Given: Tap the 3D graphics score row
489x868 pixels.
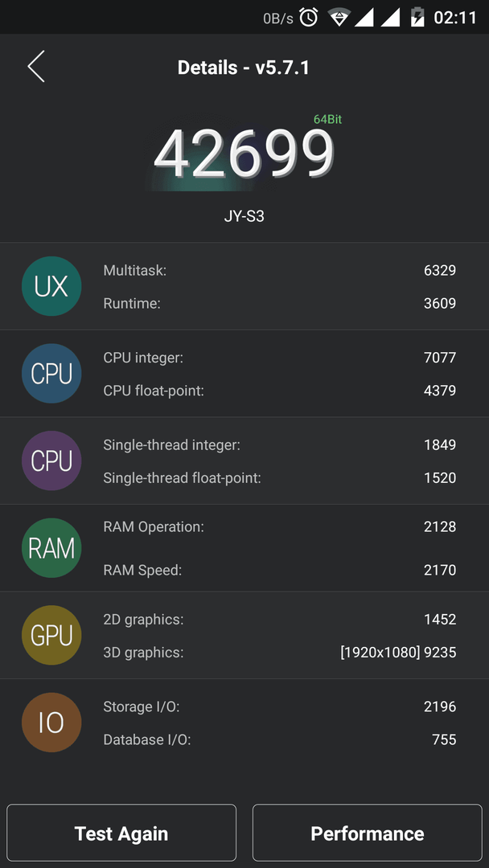Looking at the screenshot, I should click(280, 653).
